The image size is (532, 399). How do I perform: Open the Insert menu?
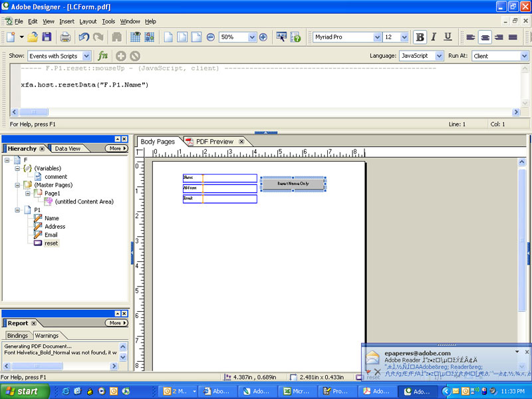(67, 21)
